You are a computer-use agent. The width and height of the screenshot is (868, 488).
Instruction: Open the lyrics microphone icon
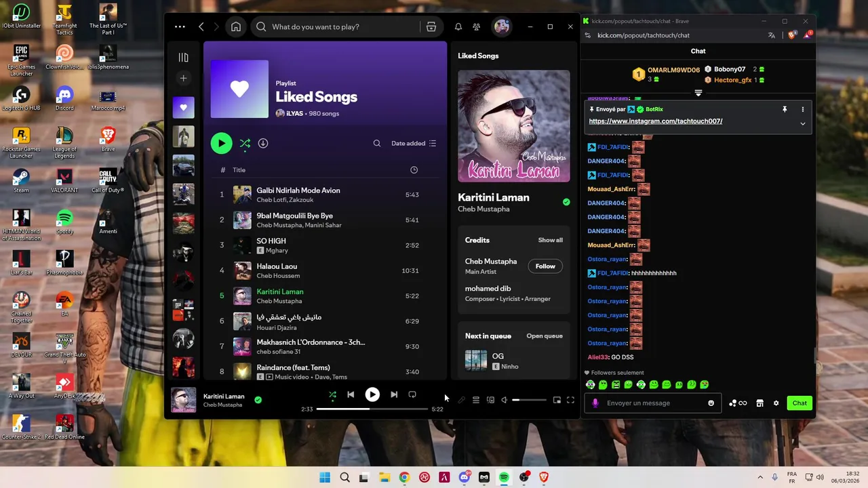[462, 400]
